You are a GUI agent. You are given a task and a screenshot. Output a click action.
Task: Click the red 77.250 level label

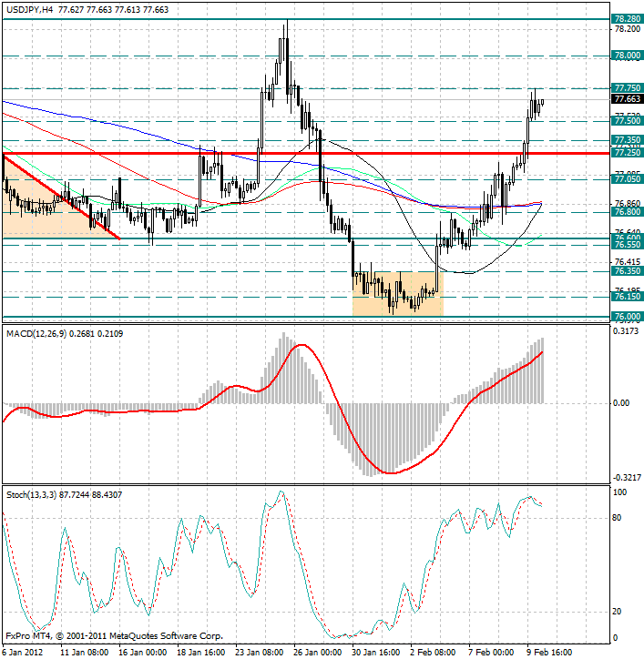pos(628,153)
